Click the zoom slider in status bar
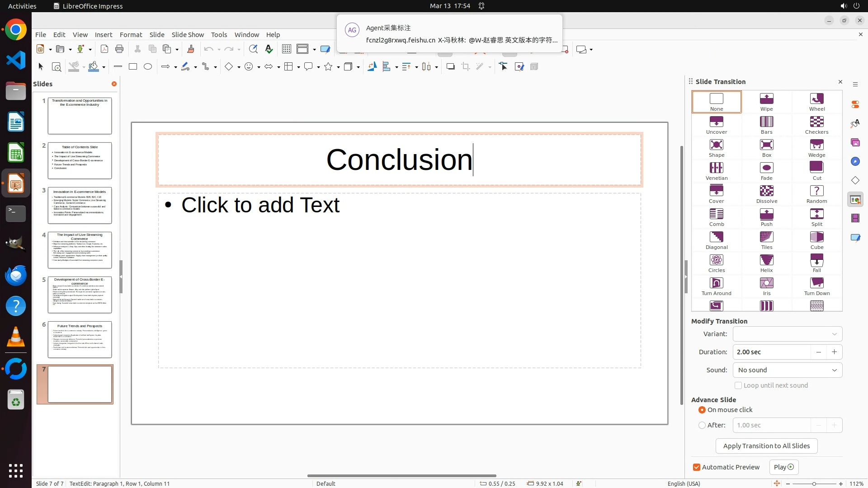 (814, 484)
